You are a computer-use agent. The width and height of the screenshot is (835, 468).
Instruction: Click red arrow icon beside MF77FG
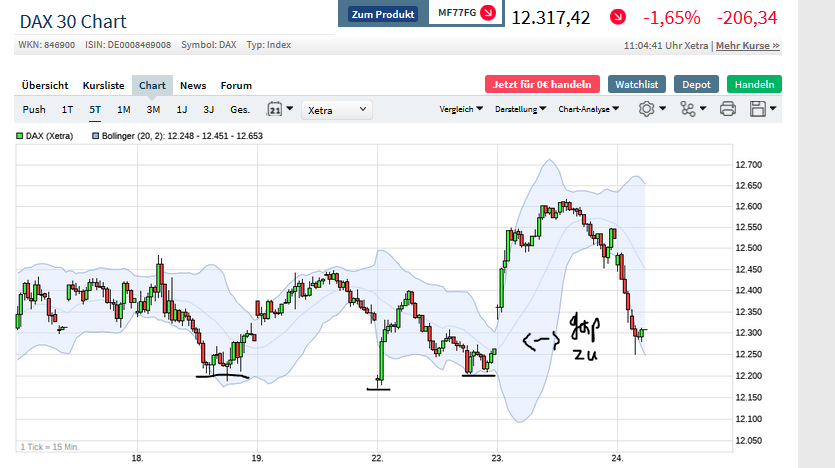coord(487,13)
